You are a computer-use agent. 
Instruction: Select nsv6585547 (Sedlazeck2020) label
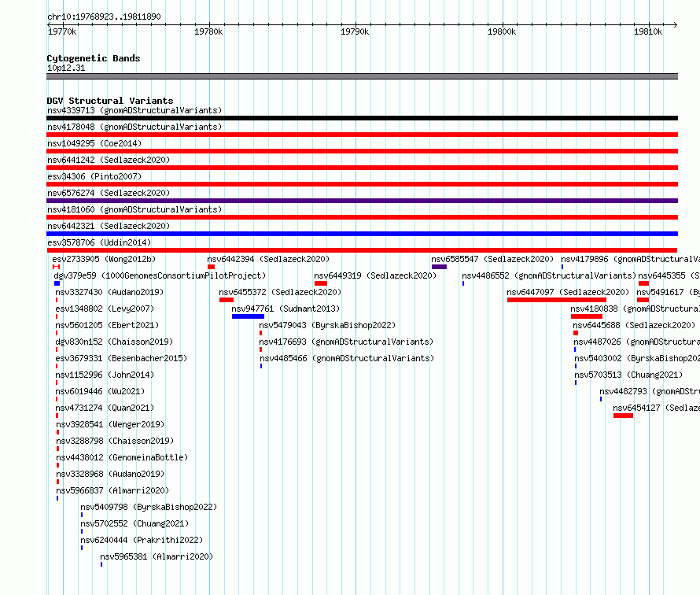(492, 259)
